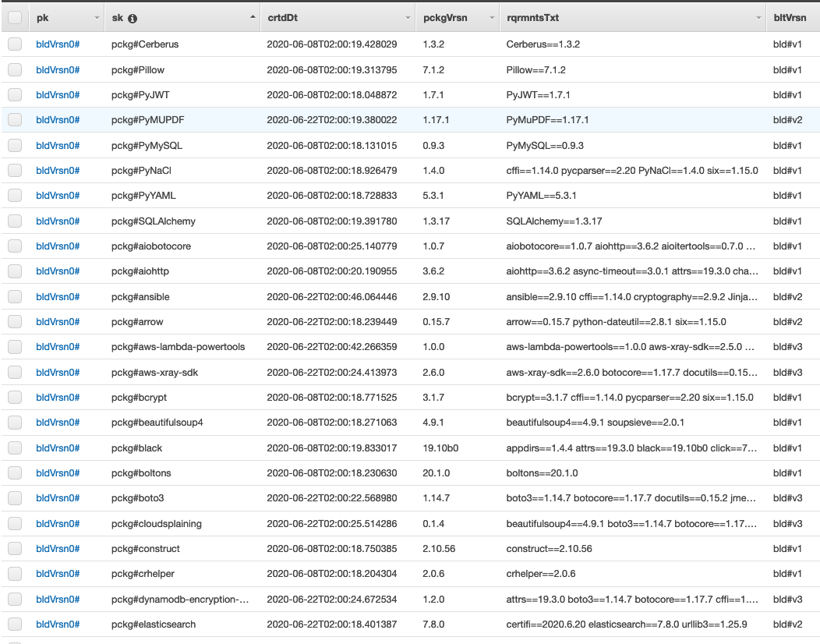Open the bldVrsn0# link in the pckg#PyJWT row
820x644 pixels.
pos(58,94)
